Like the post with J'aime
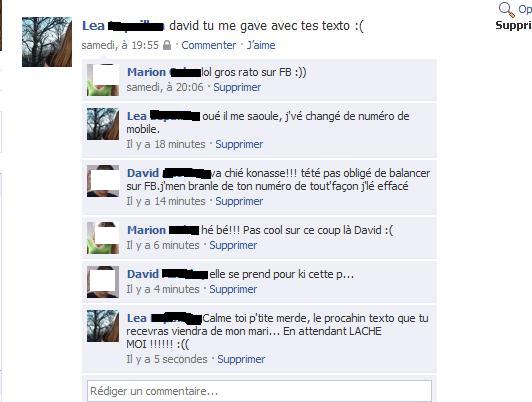The width and height of the screenshot is (532, 402). coord(261,45)
